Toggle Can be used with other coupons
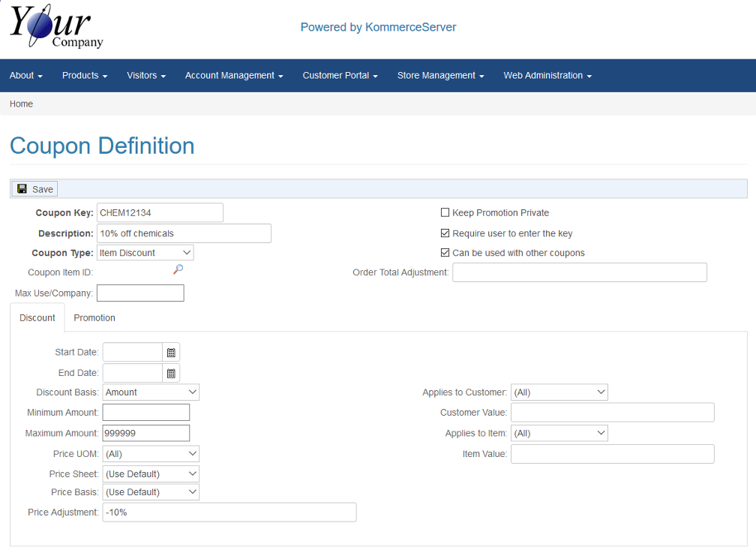This screenshot has height=553, width=756. (445, 253)
